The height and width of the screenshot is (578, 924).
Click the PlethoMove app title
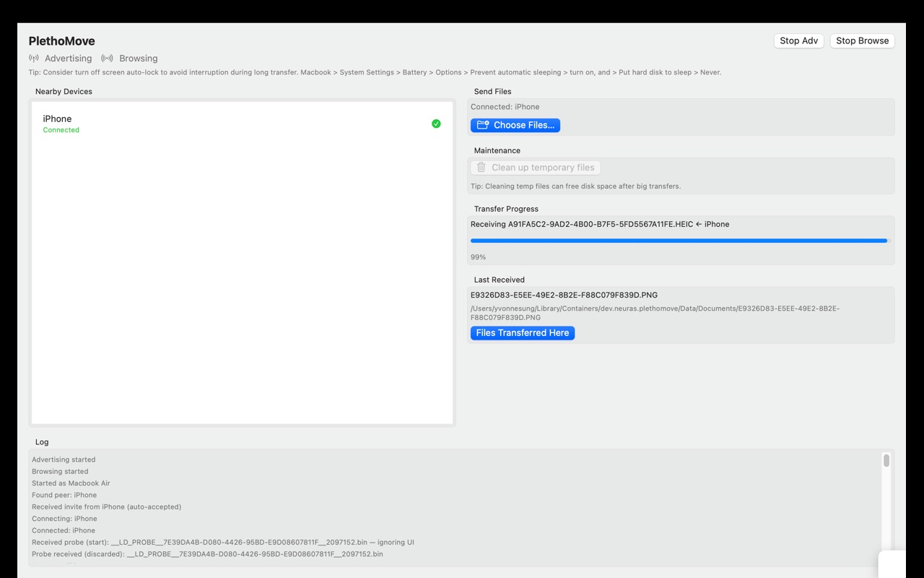[62, 41]
